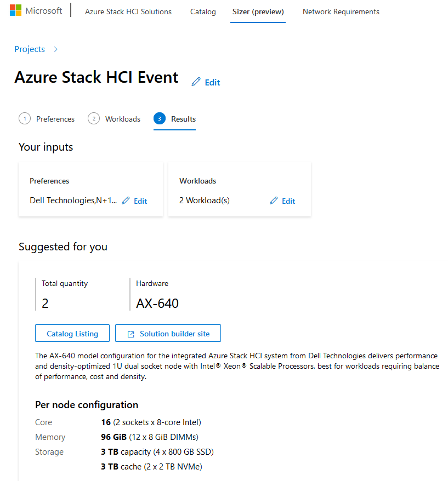Image resolution: width=448 pixels, height=481 pixels.
Task: Click the Microsoft wordmark text
Action: pos(44,11)
